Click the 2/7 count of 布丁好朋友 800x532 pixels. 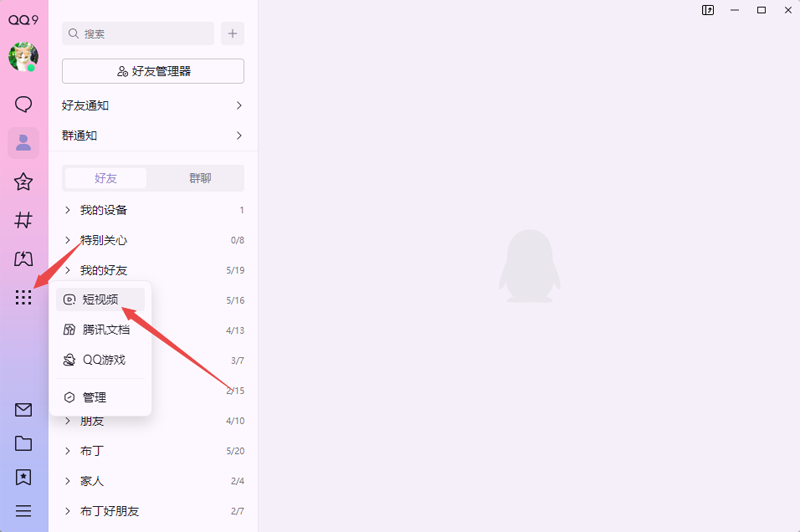pos(237,511)
